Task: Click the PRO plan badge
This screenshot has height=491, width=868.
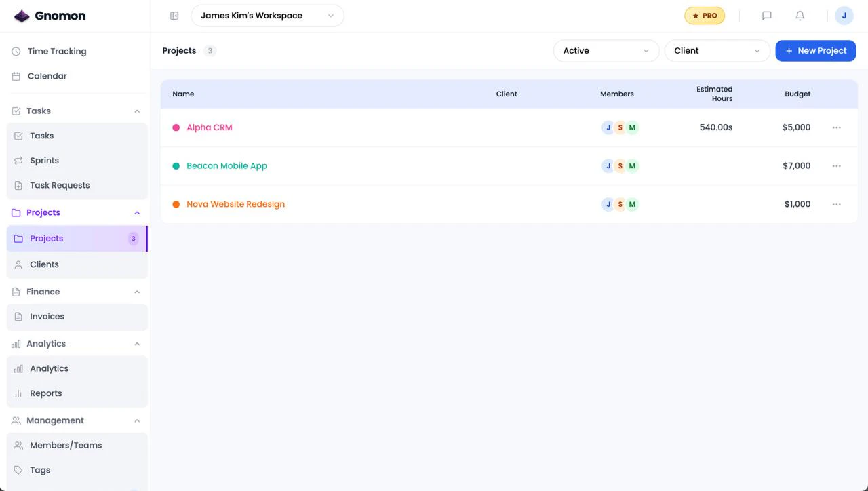Action: [705, 16]
